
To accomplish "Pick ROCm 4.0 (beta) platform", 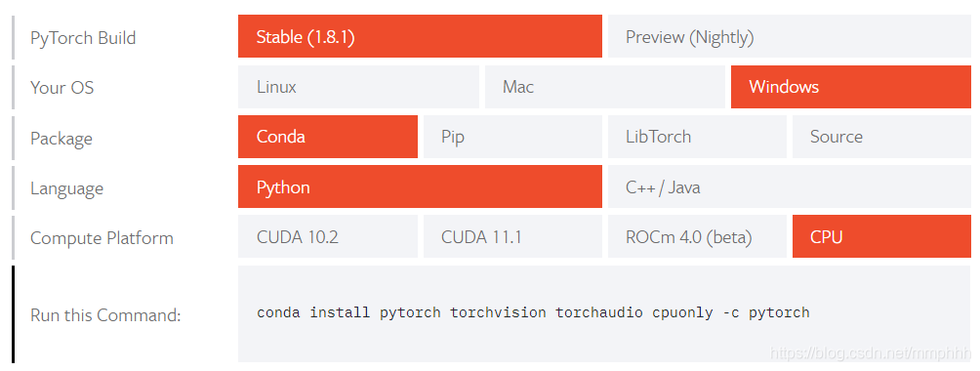I will 697,236.
